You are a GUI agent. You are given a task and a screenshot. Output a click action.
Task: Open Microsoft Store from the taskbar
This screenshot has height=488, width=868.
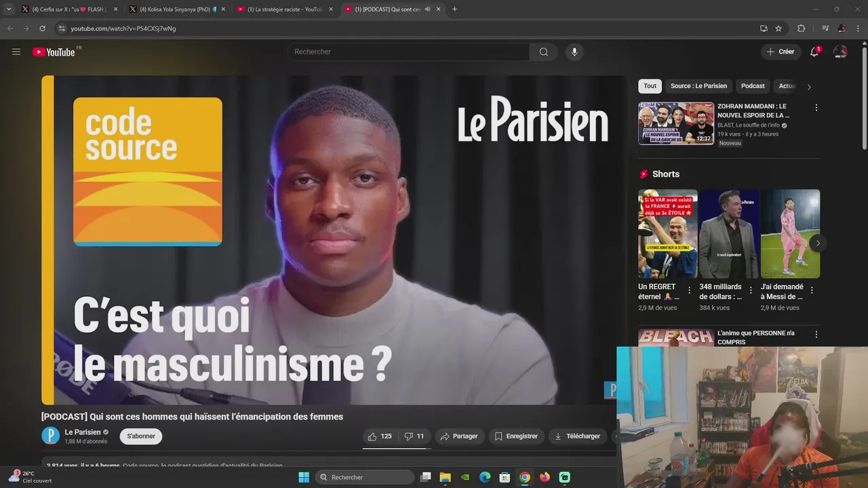pyautogui.click(x=505, y=477)
